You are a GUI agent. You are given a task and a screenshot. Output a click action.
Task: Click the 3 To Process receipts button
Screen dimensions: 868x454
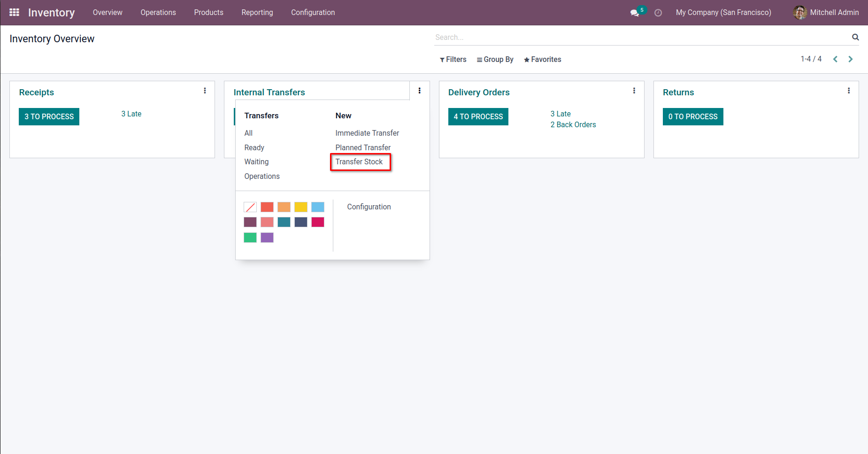click(49, 116)
